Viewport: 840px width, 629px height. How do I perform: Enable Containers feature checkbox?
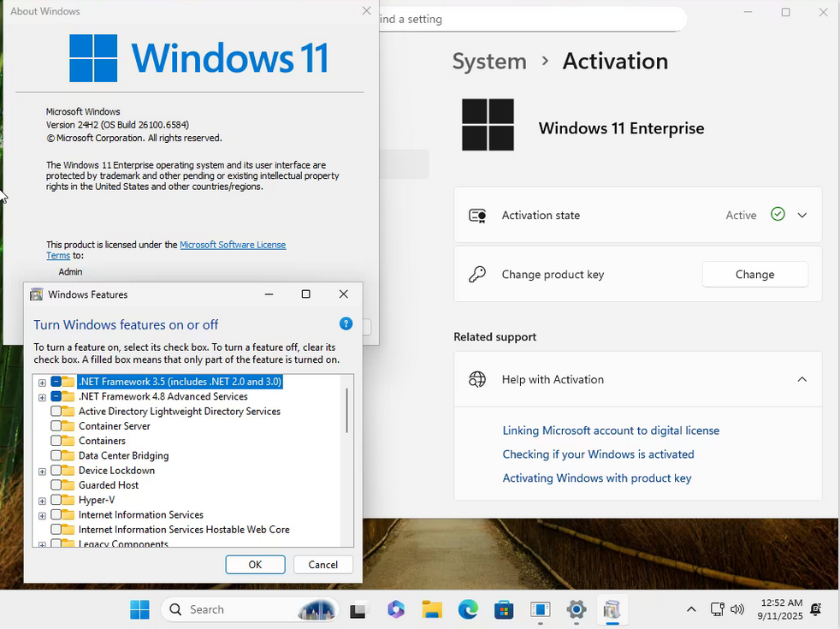point(56,441)
